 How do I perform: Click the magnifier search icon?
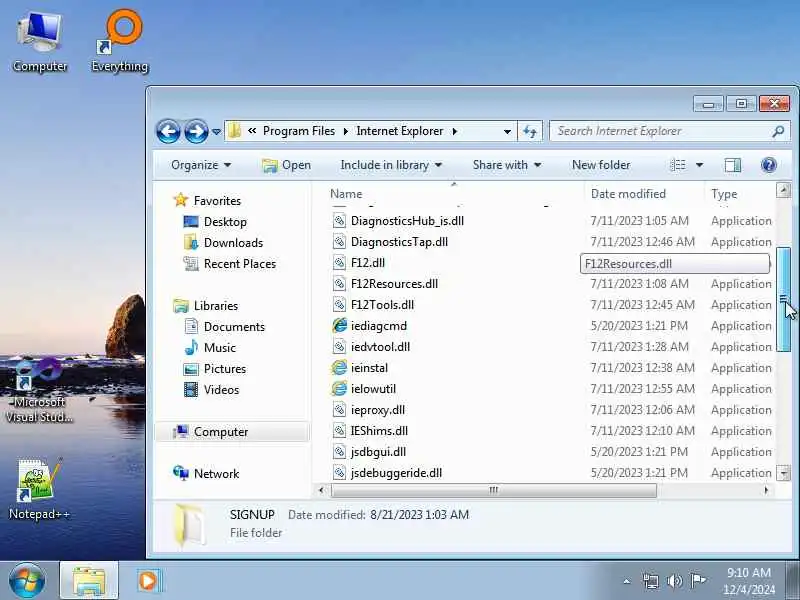pos(778,132)
